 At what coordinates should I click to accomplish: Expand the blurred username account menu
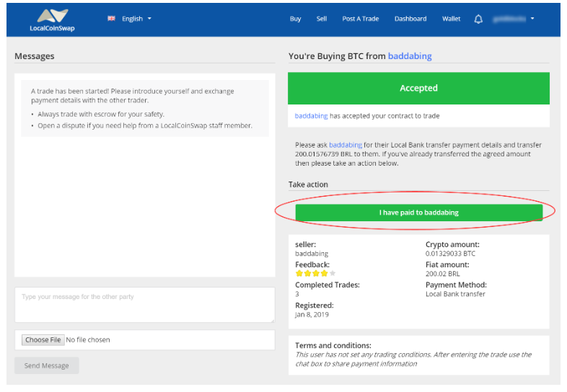(514, 19)
